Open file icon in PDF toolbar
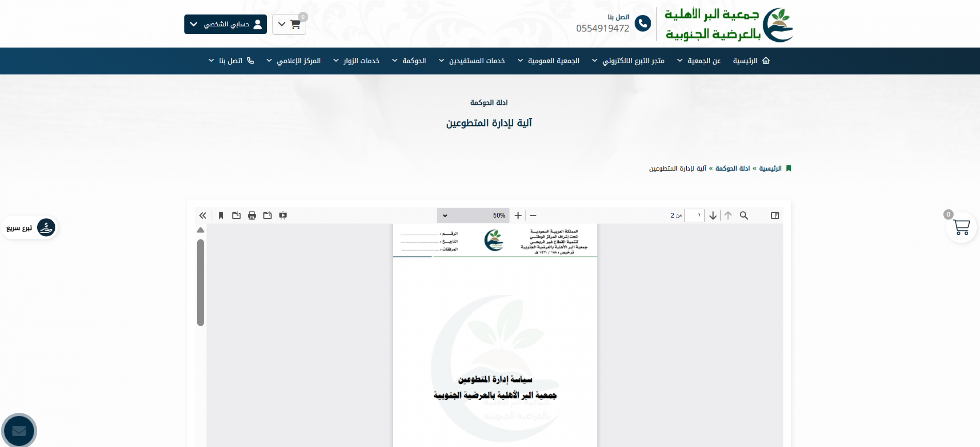 (x=268, y=216)
